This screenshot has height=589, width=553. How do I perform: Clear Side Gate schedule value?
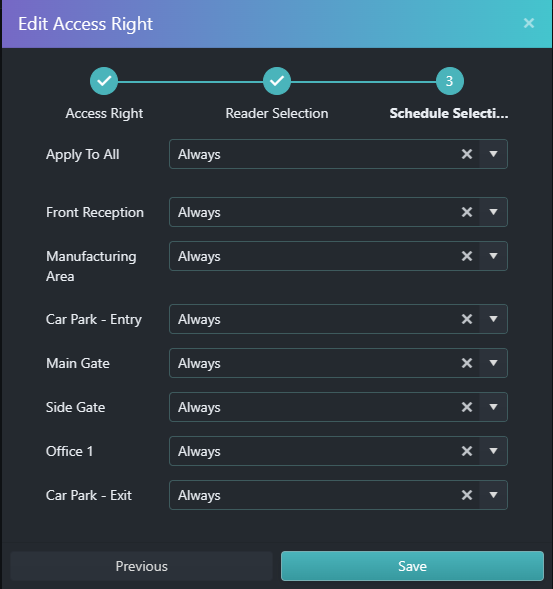pos(467,407)
